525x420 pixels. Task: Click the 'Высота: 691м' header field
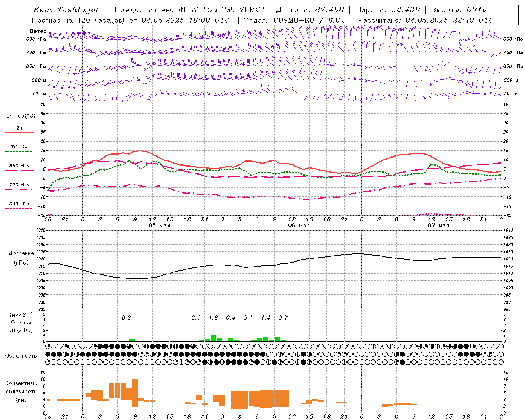click(x=459, y=10)
